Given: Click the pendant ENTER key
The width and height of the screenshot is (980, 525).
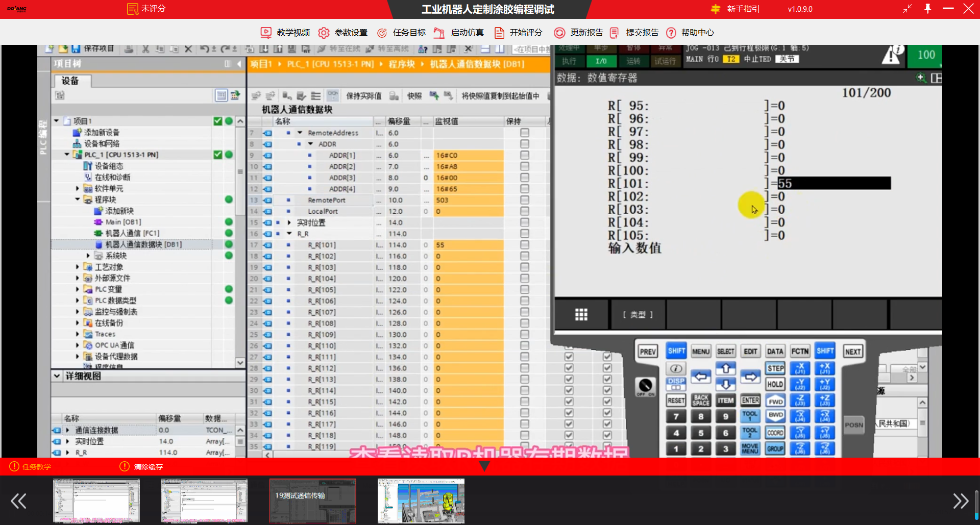Looking at the screenshot, I should pos(750,401).
